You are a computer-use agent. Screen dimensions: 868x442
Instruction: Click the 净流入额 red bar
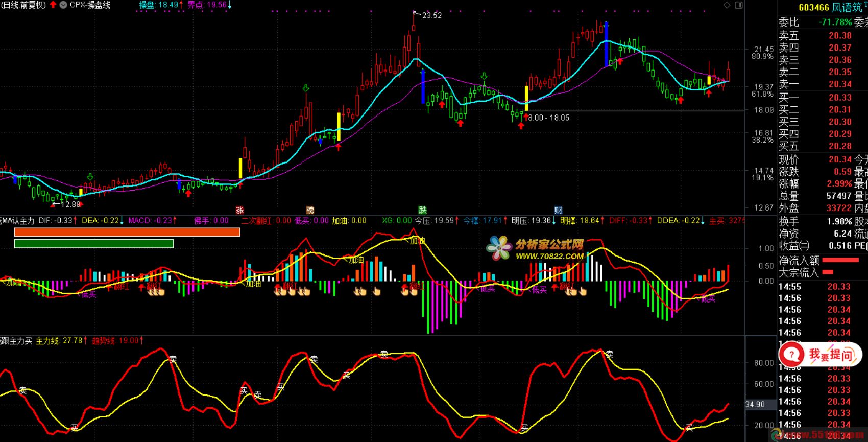840,260
